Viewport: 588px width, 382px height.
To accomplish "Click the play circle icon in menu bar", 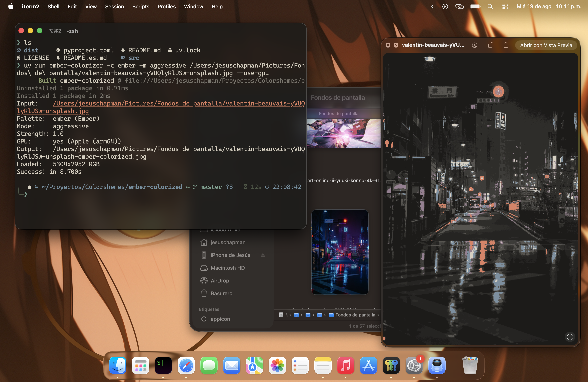I will (445, 7).
